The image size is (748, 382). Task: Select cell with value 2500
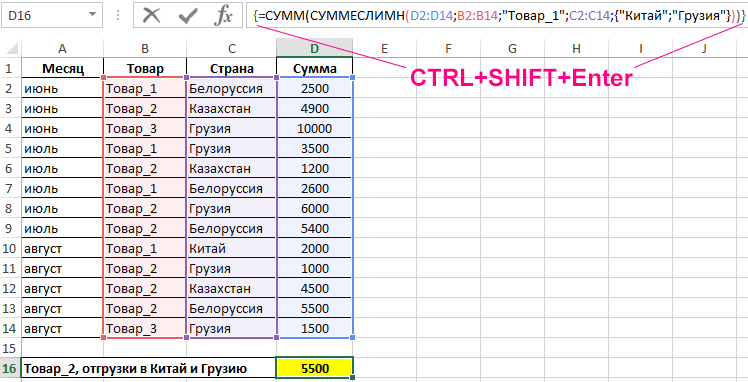click(314, 88)
